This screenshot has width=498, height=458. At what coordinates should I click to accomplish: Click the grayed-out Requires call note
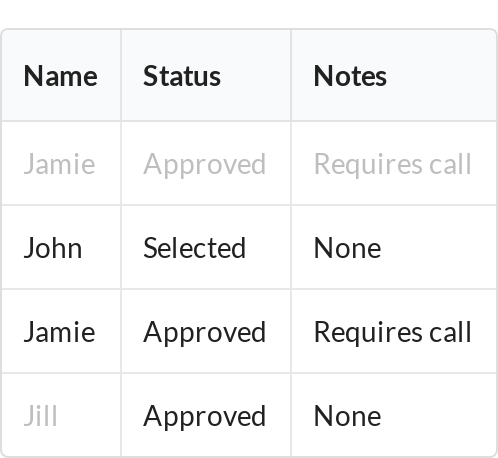click(x=394, y=163)
